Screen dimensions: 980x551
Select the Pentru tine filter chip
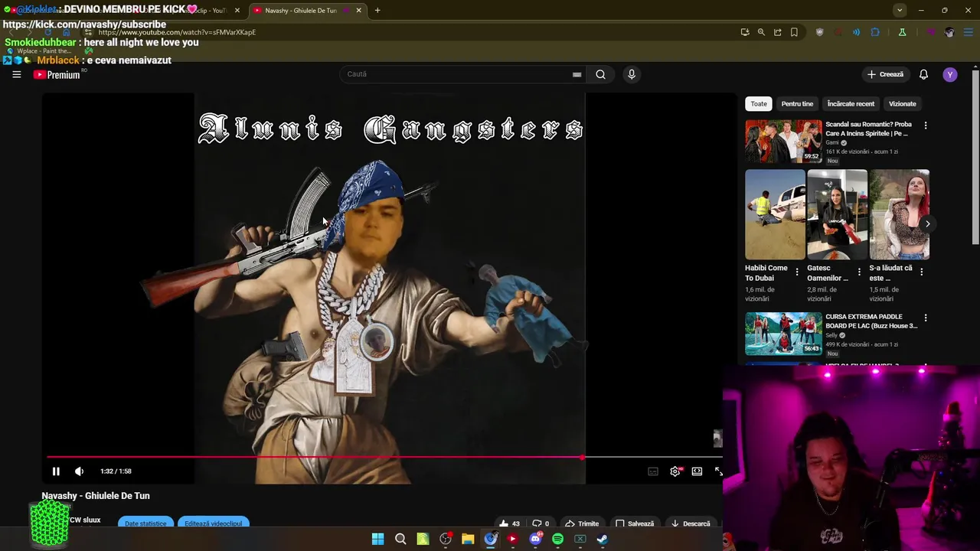[x=797, y=104]
